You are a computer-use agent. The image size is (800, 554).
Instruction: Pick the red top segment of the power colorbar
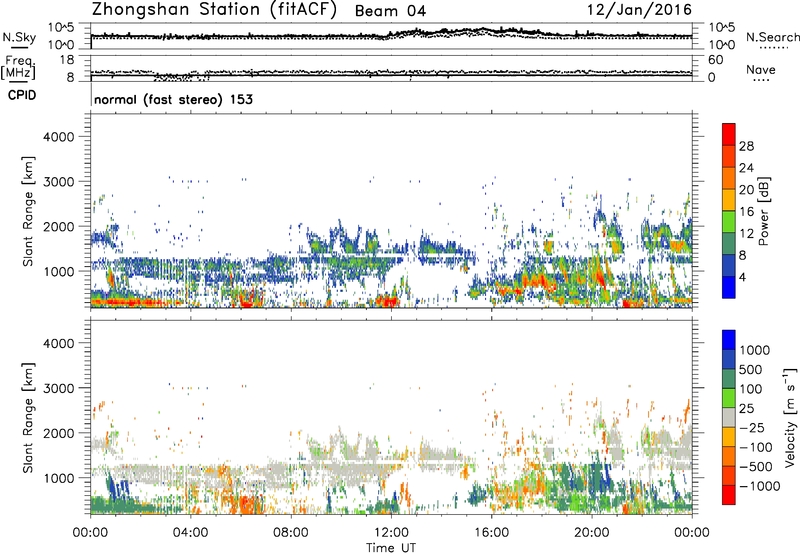point(729,135)
